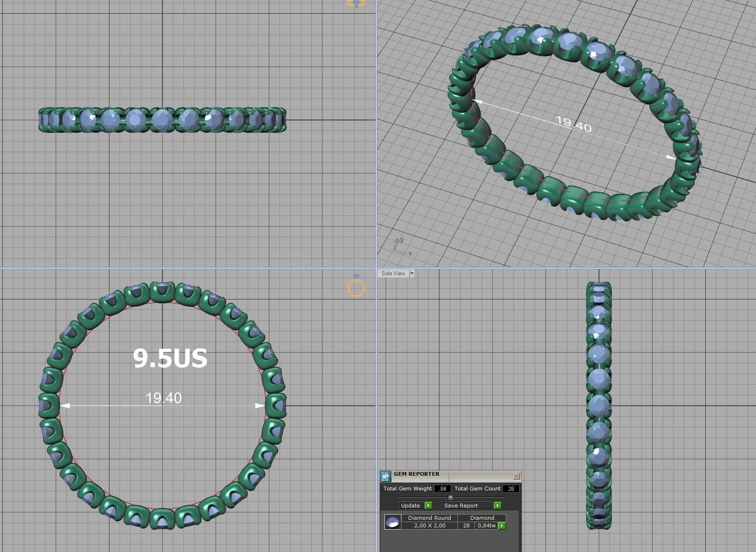Screen dimensions: 756x552
Task: Collapse the Gem Reporter with the up-arrow handle
Action: click(451, 497)
